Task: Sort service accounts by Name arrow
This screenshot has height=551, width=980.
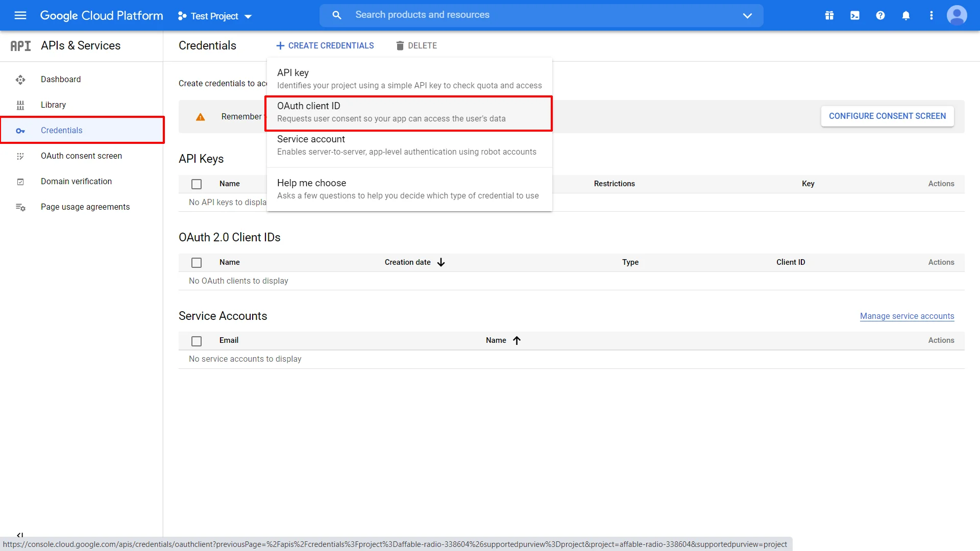Action: (517, 340)
